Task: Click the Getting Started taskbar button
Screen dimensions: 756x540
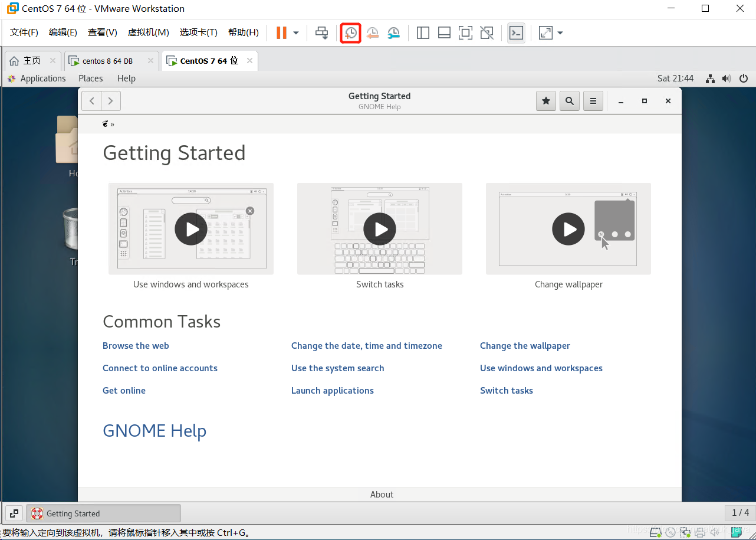Action: (x=103, y=513)
